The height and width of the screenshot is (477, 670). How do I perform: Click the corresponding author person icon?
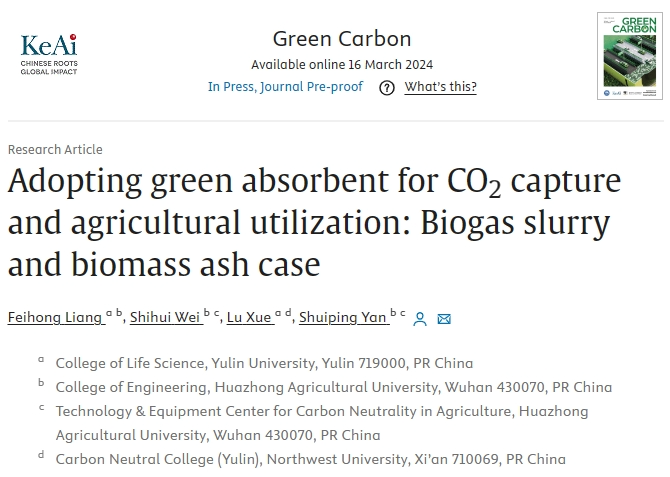tap(420, 319)
